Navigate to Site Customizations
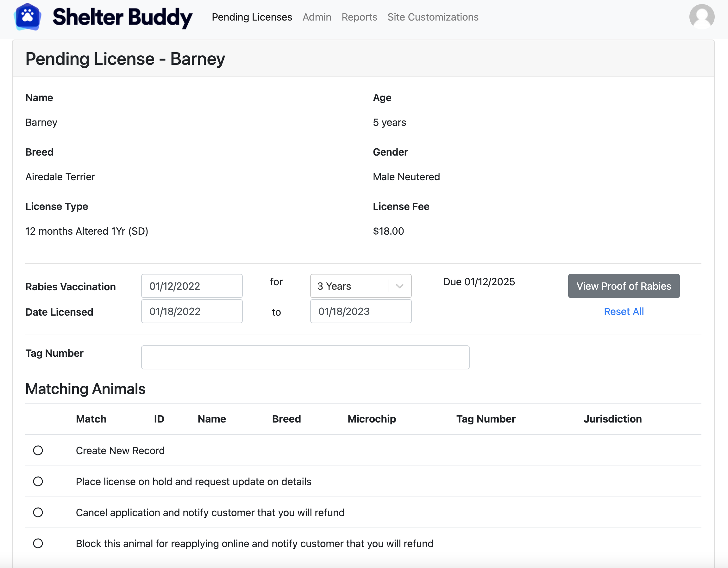The width and height of the screenshot is (728, 568). [x=433, y=17]
